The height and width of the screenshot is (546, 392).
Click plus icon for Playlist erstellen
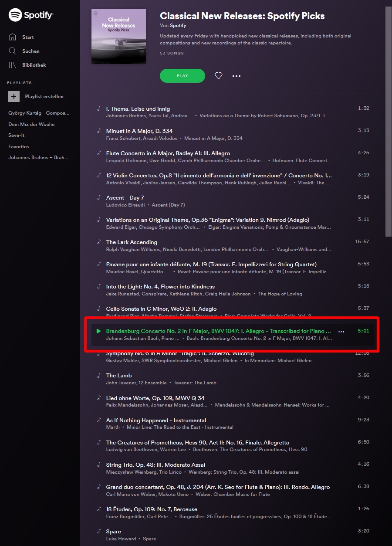[x=14, y=96]
